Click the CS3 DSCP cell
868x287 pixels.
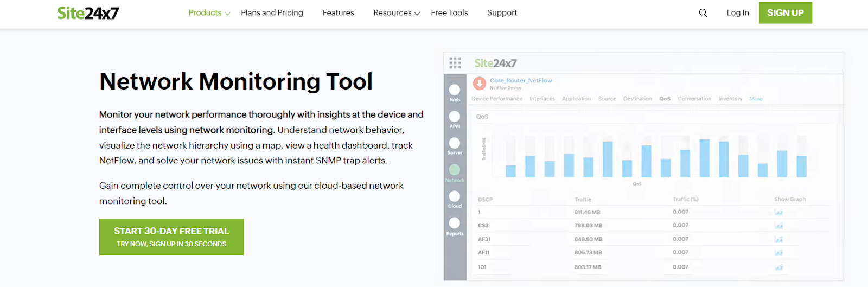[483, 225]
